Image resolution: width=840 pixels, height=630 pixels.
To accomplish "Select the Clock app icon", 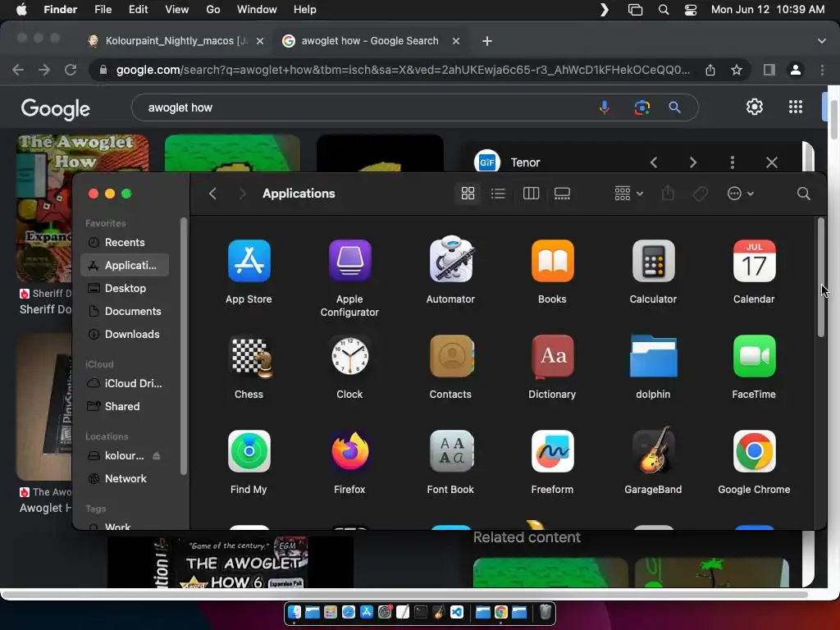I will tap(349, 356).
